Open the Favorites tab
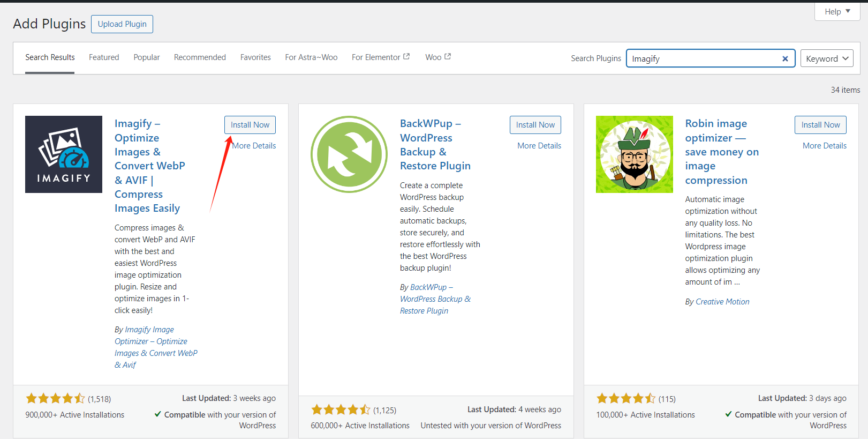 tap(255, 57)
